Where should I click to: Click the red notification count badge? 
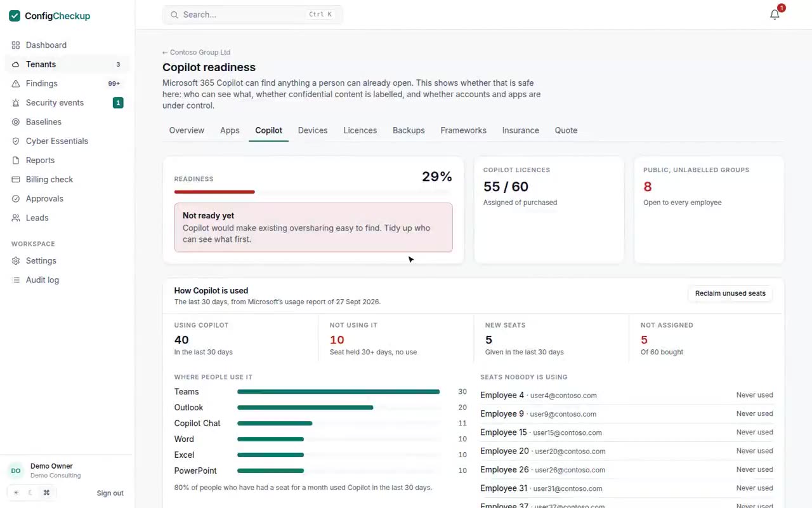(x=782, y=8)
